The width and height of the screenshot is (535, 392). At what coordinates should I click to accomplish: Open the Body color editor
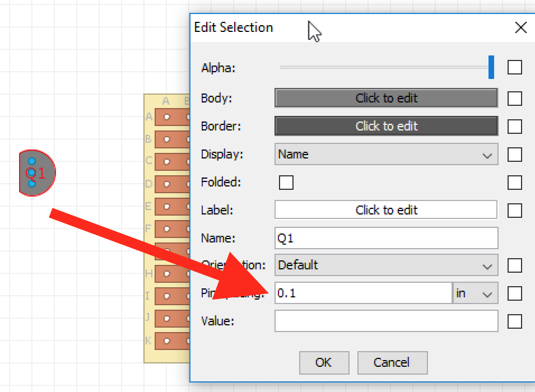click(386, 98)
